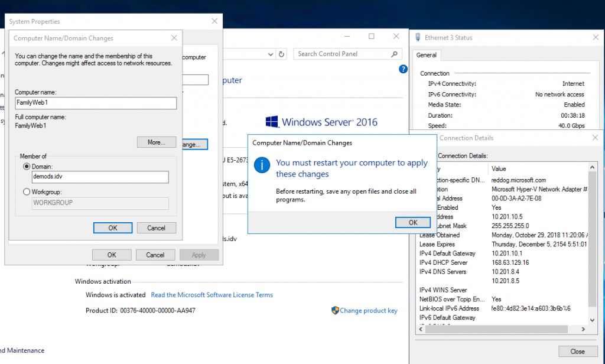Select the reddog.microsoft.com value
Screen dimensions: 605x364
coord(519,180)
